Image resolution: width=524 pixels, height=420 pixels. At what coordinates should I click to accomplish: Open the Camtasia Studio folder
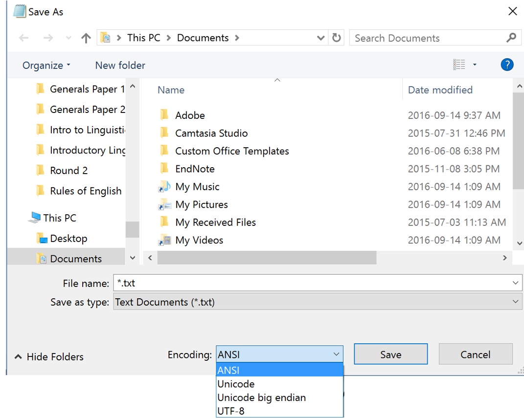(211, 133)
